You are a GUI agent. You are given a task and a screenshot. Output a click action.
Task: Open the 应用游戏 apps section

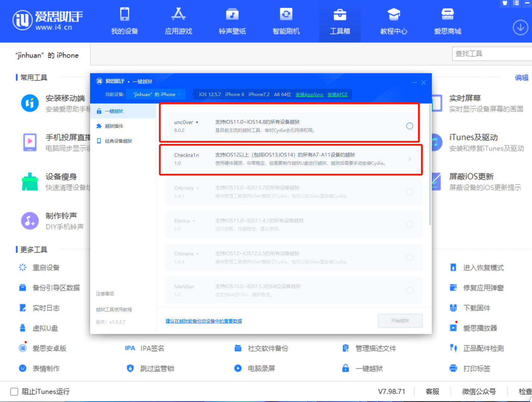(178, 21)
